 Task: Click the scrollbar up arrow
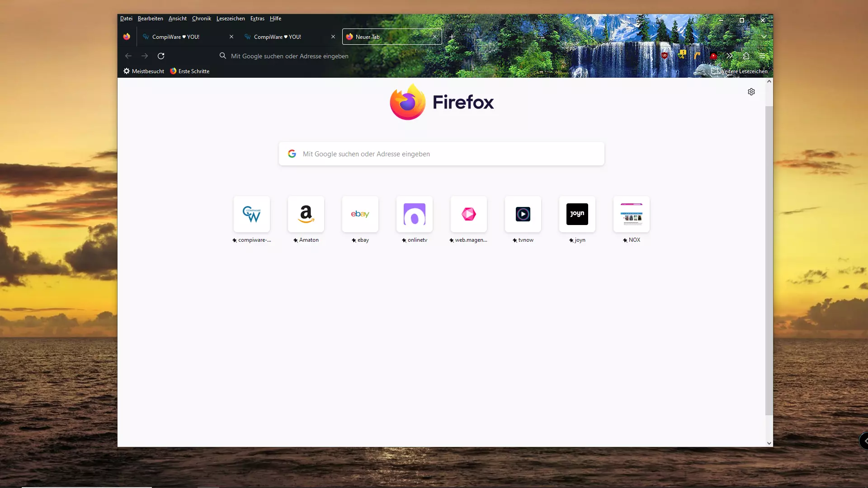click(x=769, y=81)
